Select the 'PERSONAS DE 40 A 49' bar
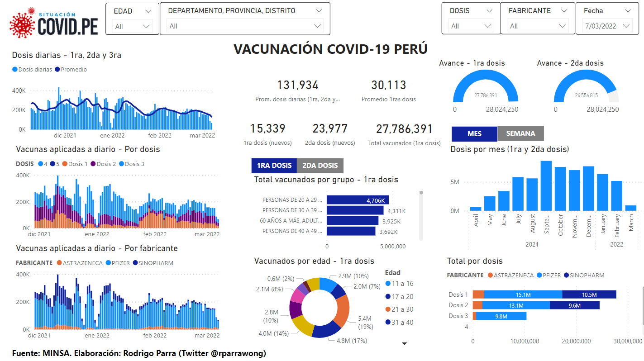This screenshot has height=361, width=644. point(351,231)
